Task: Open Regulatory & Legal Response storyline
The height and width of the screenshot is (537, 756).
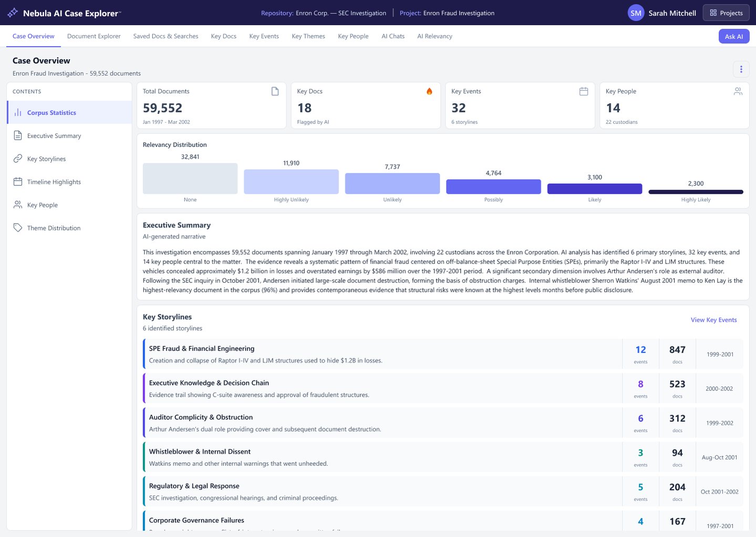Action: [x=443, y=492]
